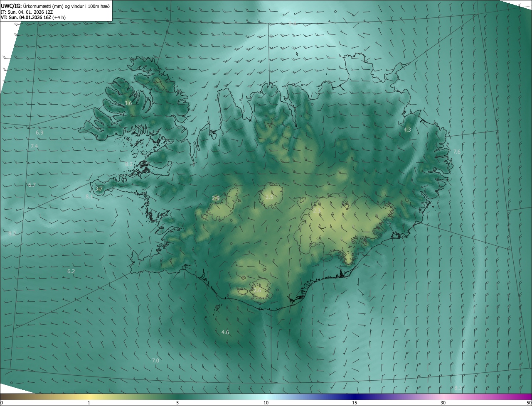Viewport: 532px width, 406px height.
Task: Click the 1 tick on the color scale
Action: 89,403
